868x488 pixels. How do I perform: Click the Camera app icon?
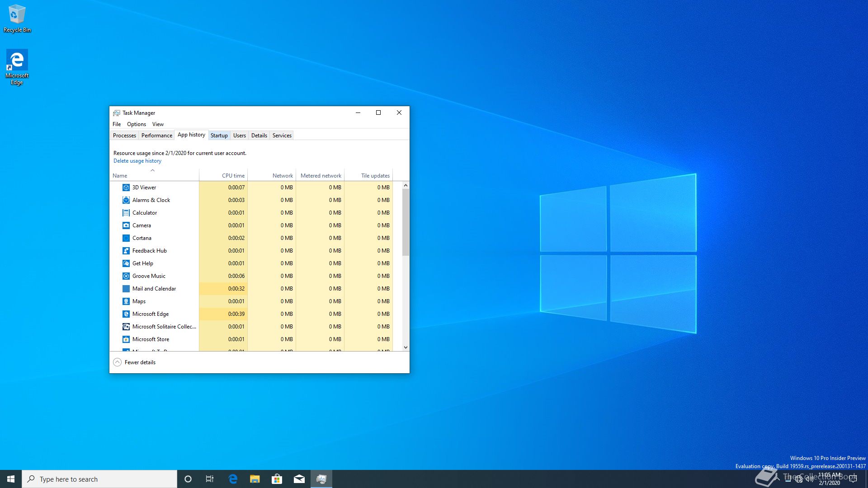[x=126, y=225]
